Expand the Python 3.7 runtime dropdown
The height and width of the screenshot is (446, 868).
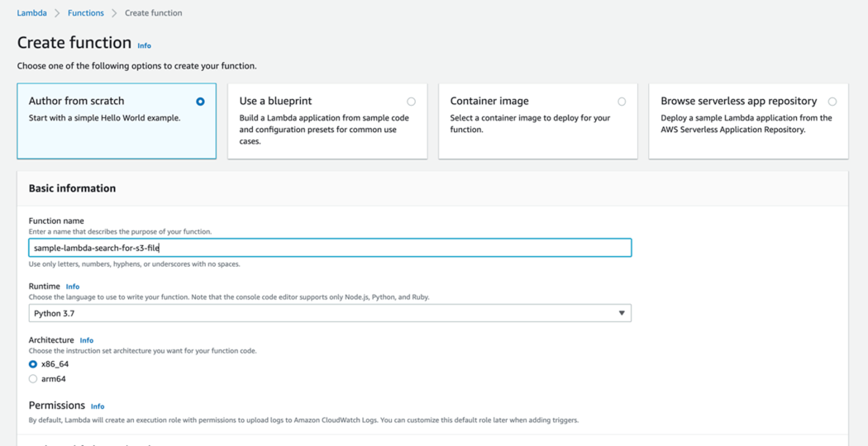[330, 313]
